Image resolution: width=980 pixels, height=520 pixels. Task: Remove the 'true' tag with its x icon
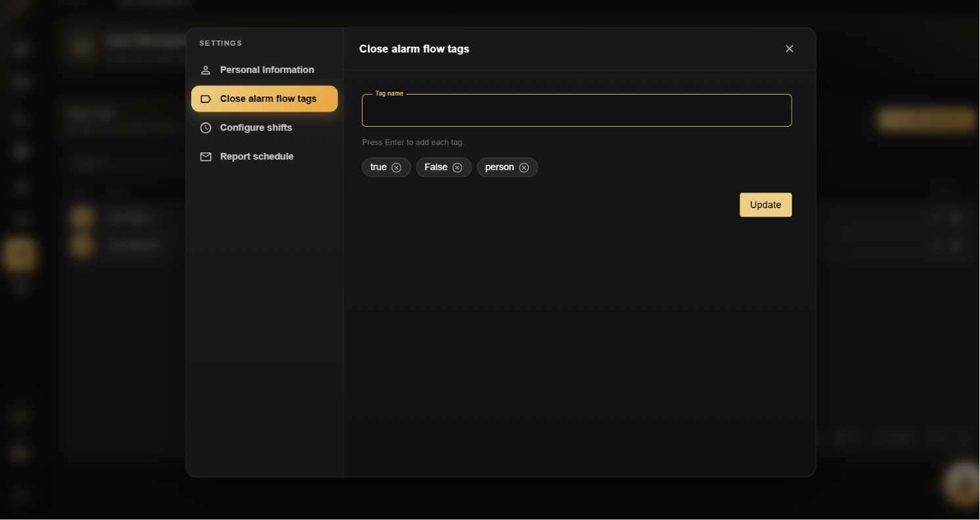[396, 168]
